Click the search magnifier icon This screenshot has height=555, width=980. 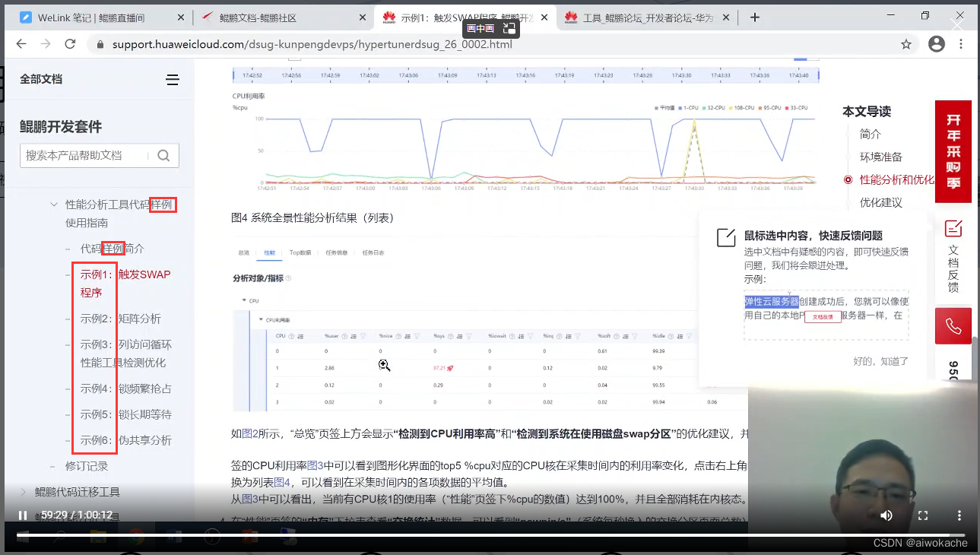pos(163,155)
